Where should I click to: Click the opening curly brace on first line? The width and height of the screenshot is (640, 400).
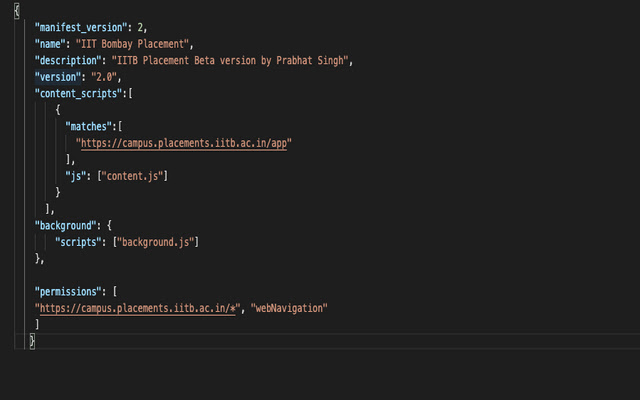point(18,11)
